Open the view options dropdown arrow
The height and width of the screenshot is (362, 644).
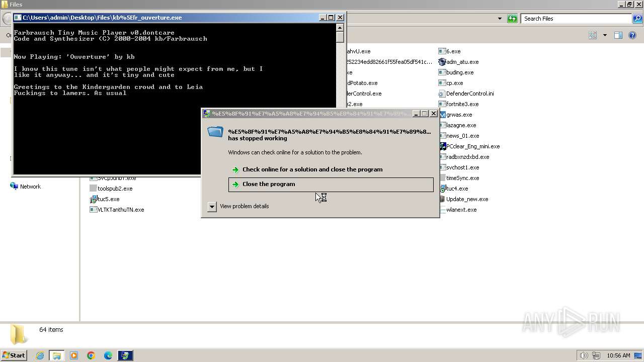click(605, 35)
